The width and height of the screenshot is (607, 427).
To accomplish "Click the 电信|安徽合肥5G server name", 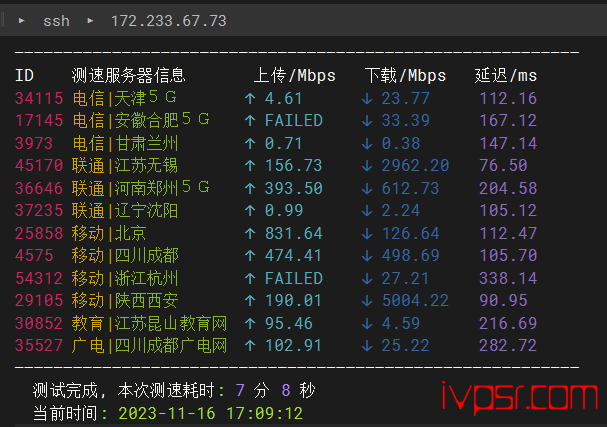I will click(x=141, y=120).
